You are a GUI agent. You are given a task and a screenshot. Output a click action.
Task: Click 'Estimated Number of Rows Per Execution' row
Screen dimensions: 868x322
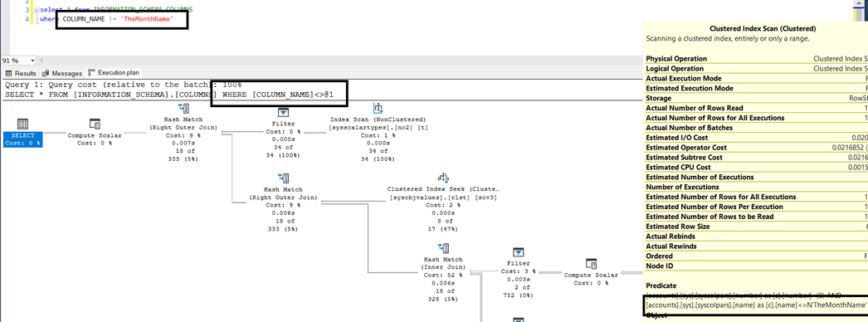(757, 207)
